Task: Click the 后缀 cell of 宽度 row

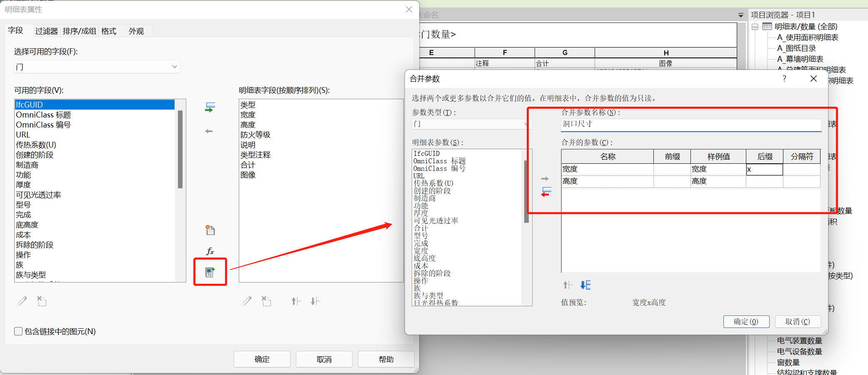Action: (765, 169)
